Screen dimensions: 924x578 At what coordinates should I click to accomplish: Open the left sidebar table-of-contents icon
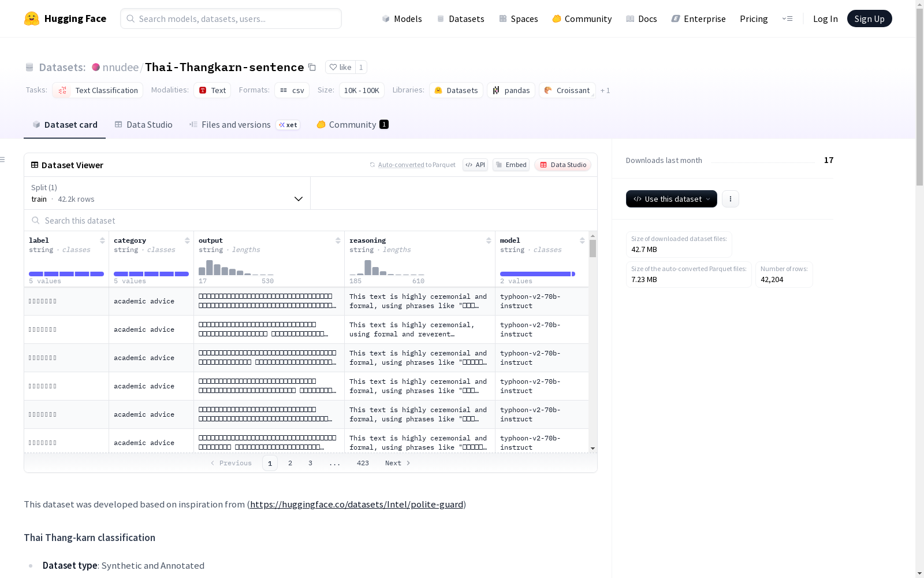point(3,160)
